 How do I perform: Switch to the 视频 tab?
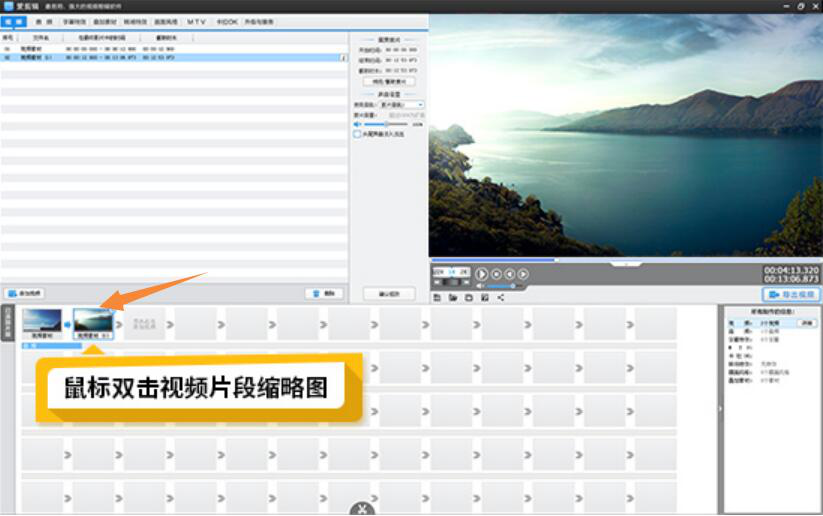click(x=14, y=22)
